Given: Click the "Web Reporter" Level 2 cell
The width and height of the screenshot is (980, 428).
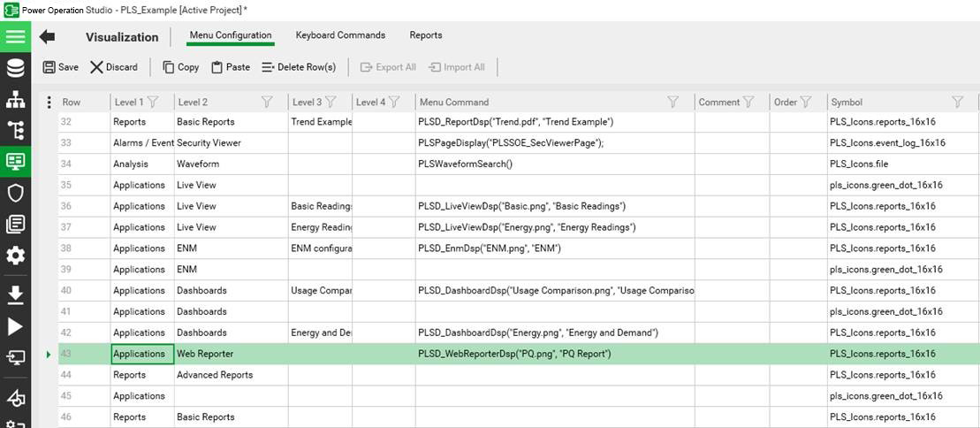Looking at the screenshot, I should pyautogui.click(x=232, y=355).
